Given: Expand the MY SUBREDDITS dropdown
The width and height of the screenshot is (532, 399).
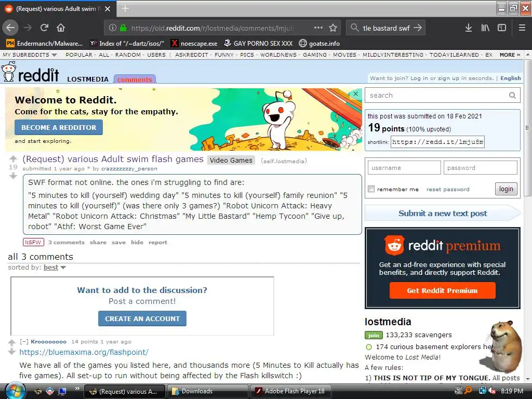Looking at the screenshot, I should coord(30,55).
